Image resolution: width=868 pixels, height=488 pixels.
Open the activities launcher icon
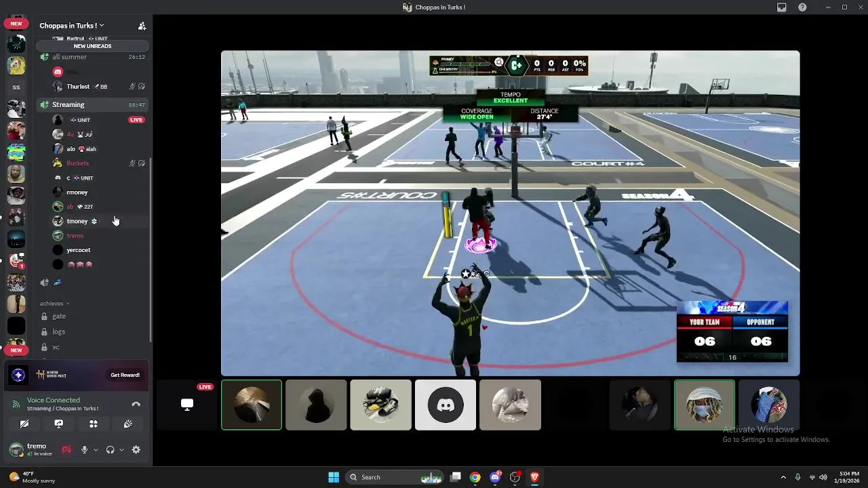point(94,424)
